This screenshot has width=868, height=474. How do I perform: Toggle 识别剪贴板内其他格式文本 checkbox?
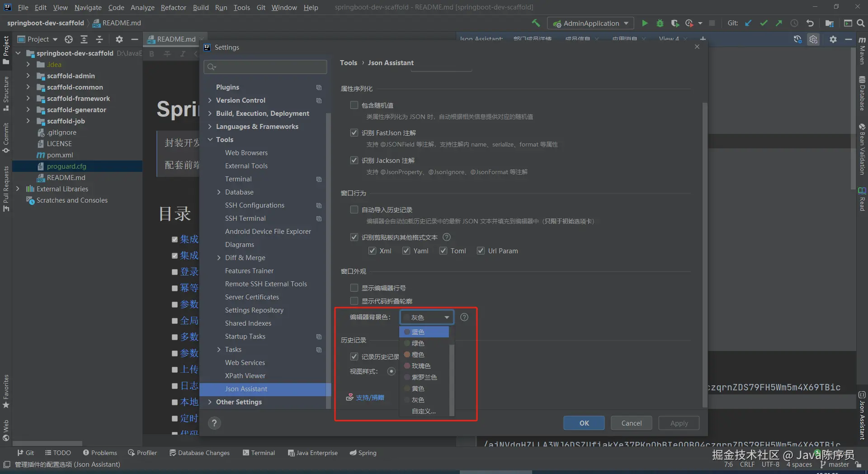(x=354, y=237)
